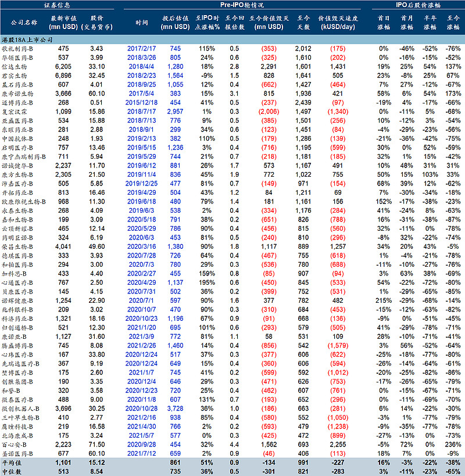The width and height of the screenshot is (465, 476).
Task: Select the '首日涨幅' column header
Action: (384, 23)
